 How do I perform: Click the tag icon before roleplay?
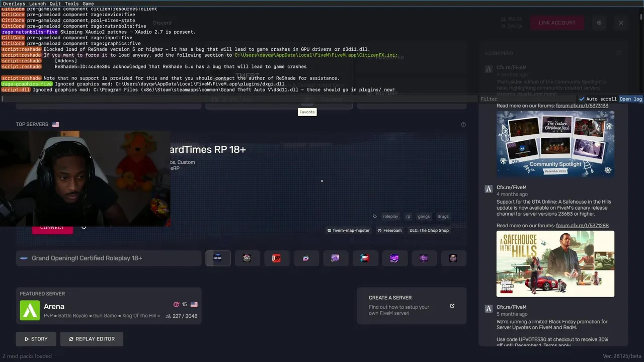click(374, 216)
